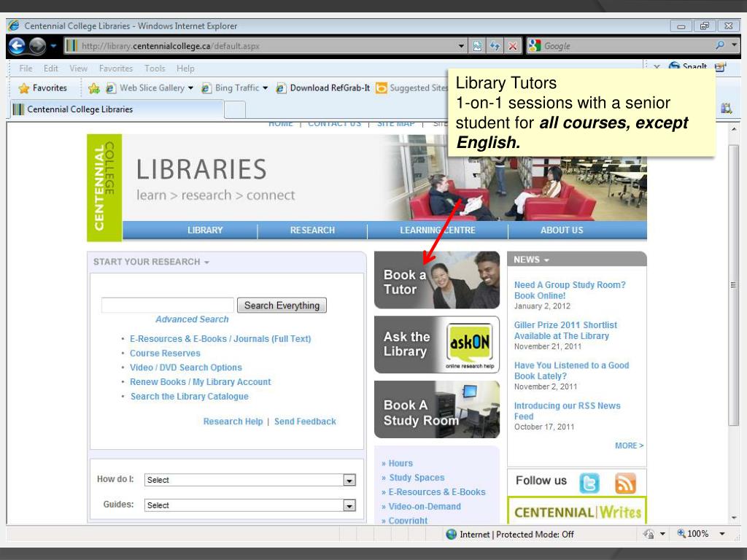Viewport: 747px width, 560px height.
Task: Click the browser Forward arrow button
Action: 37,46
